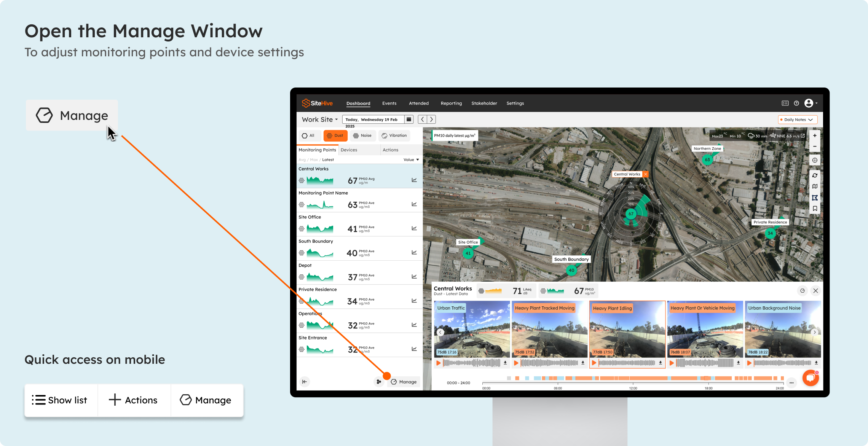The image size is (868, 446).
Task: Open Central Works trend chart icon
Action: pyautogui.click(x=414, y=180)
